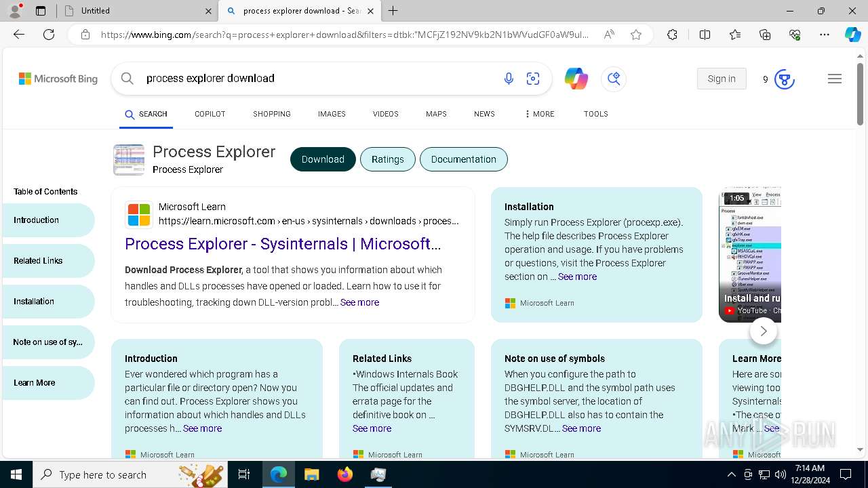Viewport: 868px width, 488px height.
Task: Open File Explorer from the taskbar
Action: click(311, 474)
